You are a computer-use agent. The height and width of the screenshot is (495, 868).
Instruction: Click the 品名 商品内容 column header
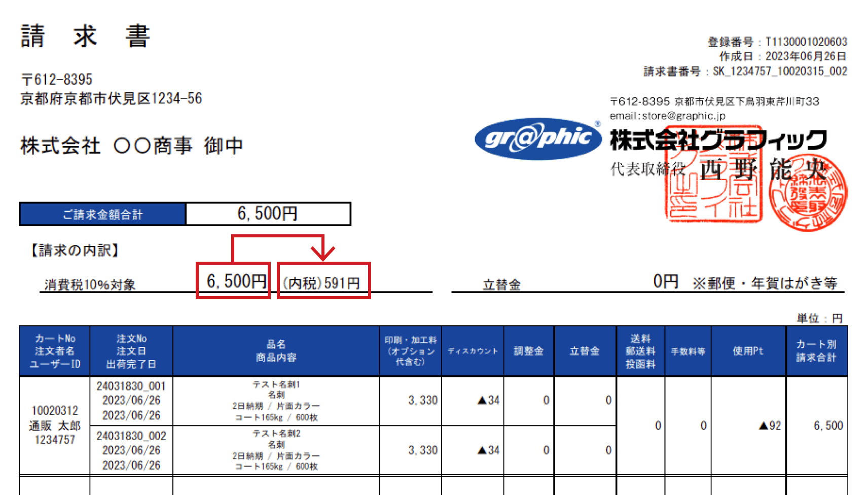point(276,351)
